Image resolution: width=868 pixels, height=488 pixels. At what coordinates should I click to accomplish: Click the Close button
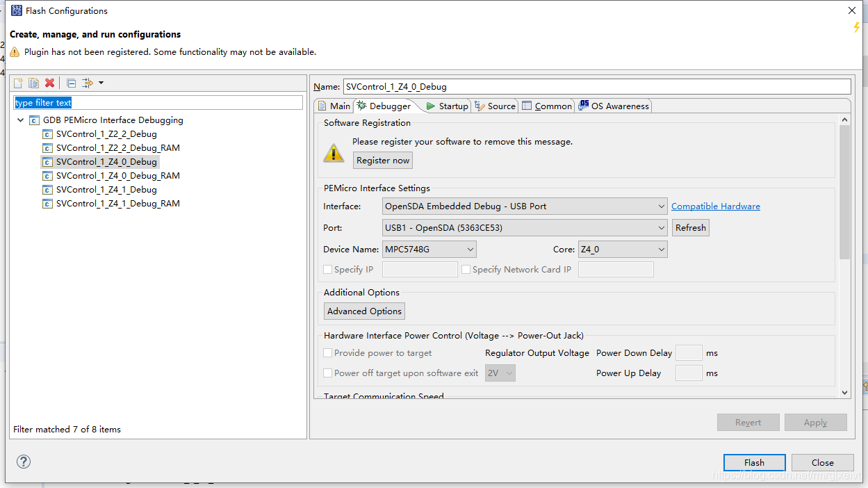coord(822,462)
